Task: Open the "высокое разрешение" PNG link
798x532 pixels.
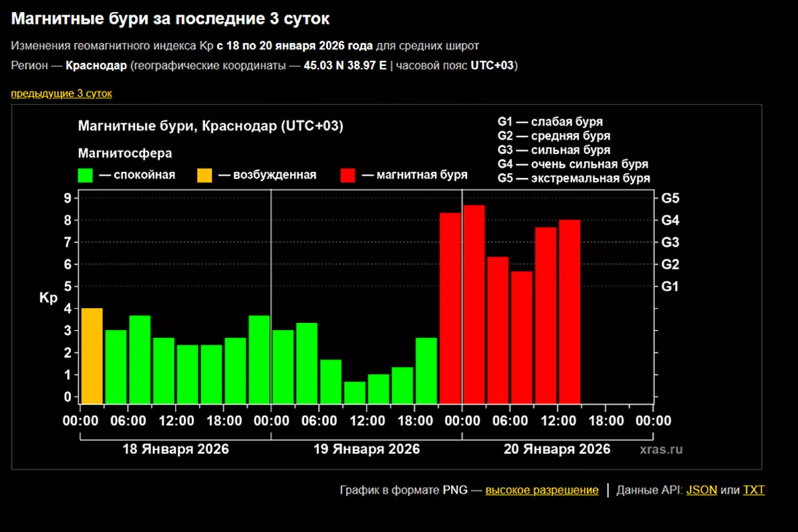Action: pos(541,491)
